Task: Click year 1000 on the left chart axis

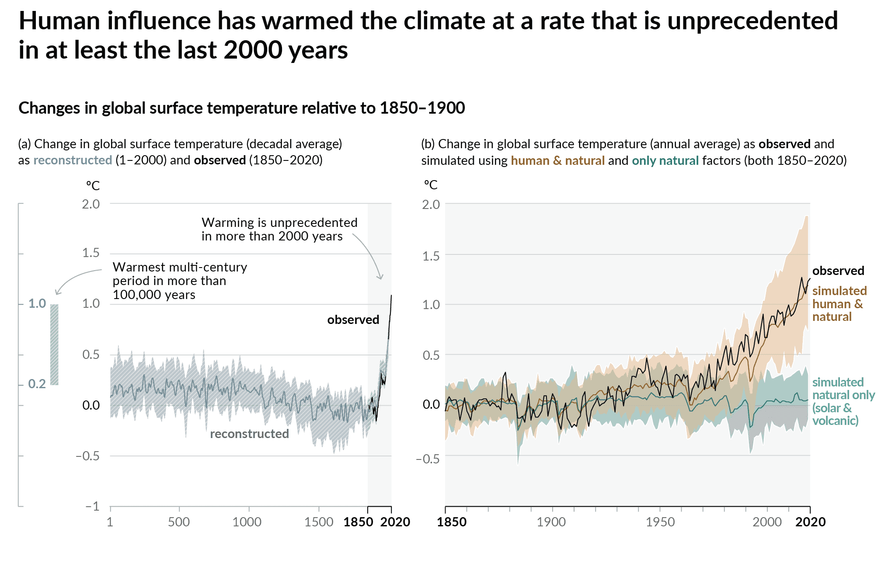Action: 247,522
